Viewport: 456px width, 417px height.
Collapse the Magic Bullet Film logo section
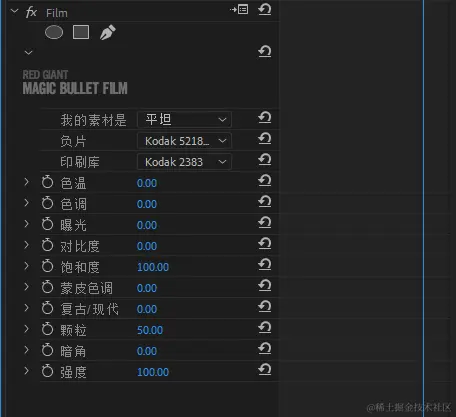point(28,52)
